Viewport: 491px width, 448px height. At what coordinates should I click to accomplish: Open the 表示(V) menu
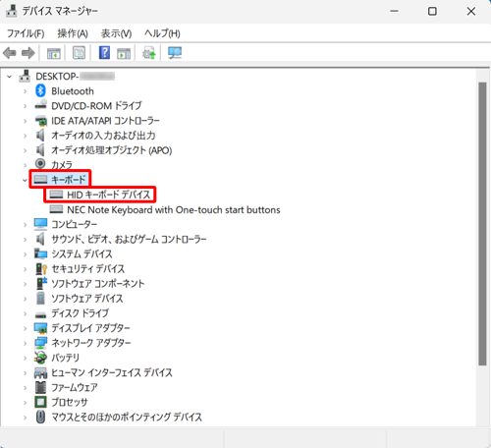[x=116, y=33]
